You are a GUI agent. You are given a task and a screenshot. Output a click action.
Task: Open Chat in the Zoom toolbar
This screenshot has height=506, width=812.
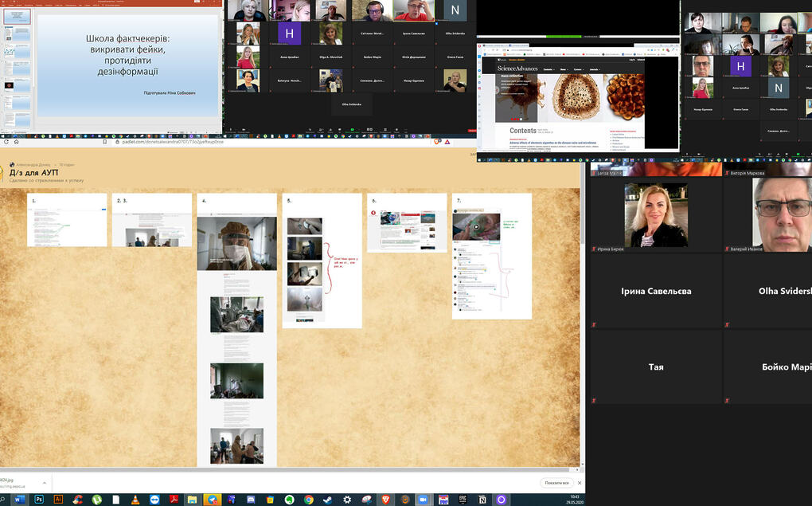[x=340, y=130]
